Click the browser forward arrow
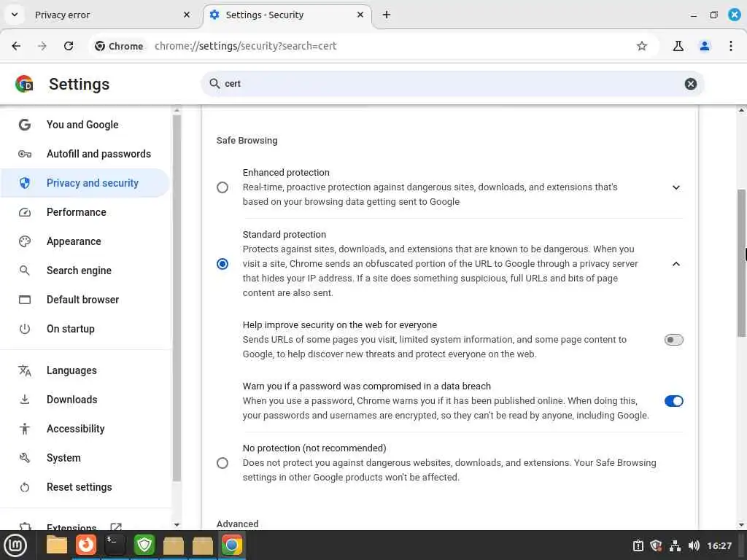The width and height of the screenshot is (747, 560). coord(42,46)
